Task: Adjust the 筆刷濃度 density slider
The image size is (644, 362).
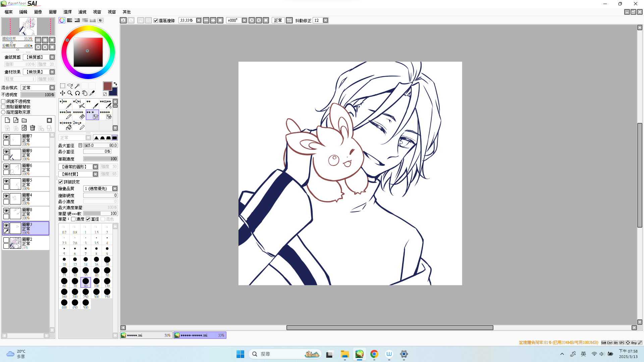Action: [x=101, y=159]
